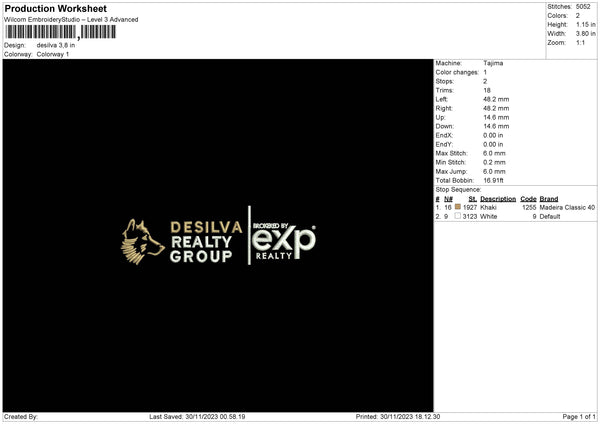Click the 'N#' column header
Image resolution: width=600 pixels, height=424 pixels.
pyautogui.click(x=448, y=199)
